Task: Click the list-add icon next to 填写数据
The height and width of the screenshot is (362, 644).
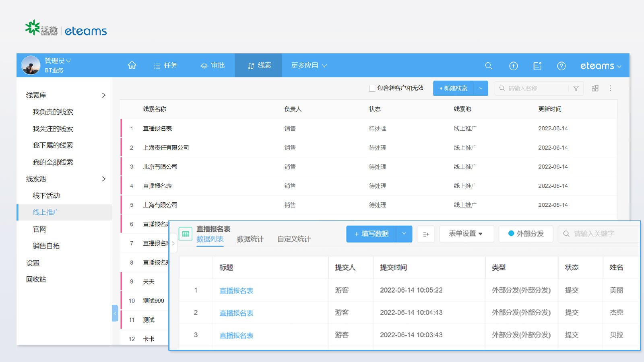Action: pos(426,234)
